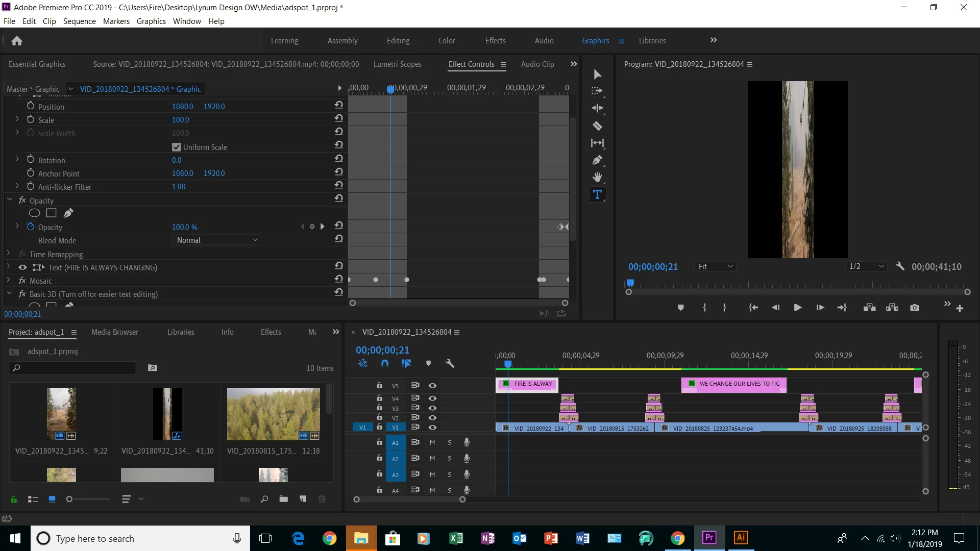Click the Export Frame camera icon
The width and height of the screenshot is (980, 551).
click(915, 308)
